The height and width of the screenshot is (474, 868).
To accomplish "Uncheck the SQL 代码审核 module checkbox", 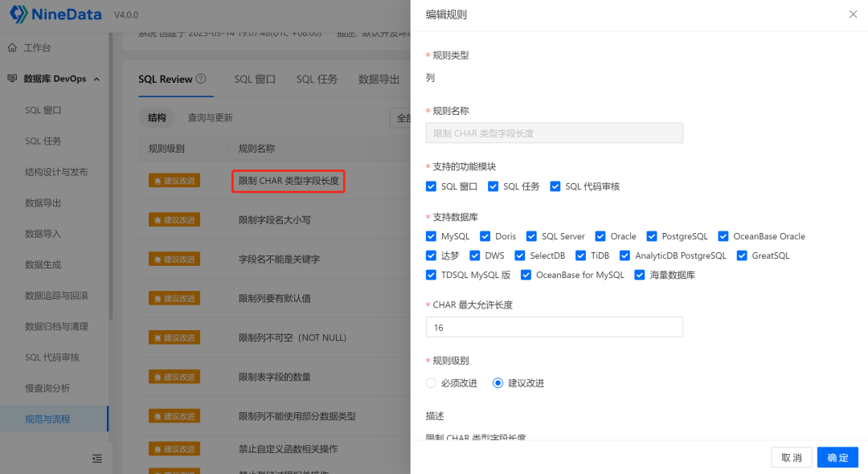I will [x=555, y=186].
